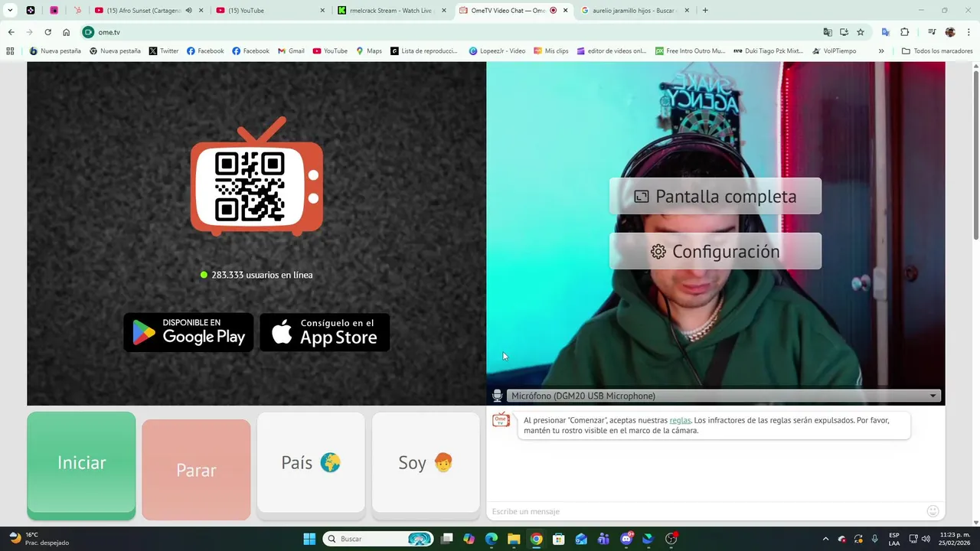The image size is (980, 551).
Task: Open the weather widget on taskbar
Action: coord(38,539)
